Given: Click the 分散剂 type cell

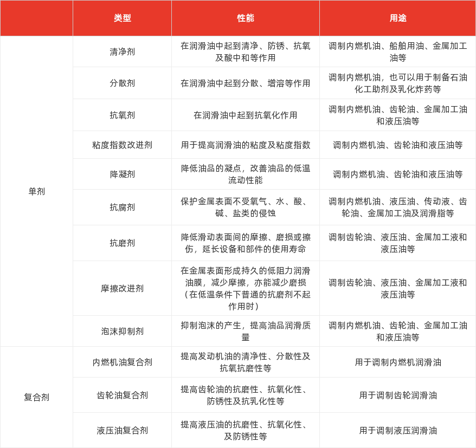Looking at the screenshot, I should pos(123,83).
